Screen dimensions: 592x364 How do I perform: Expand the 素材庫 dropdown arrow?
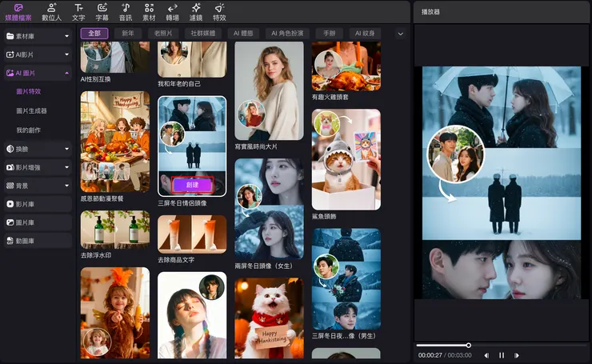(67, 36)
